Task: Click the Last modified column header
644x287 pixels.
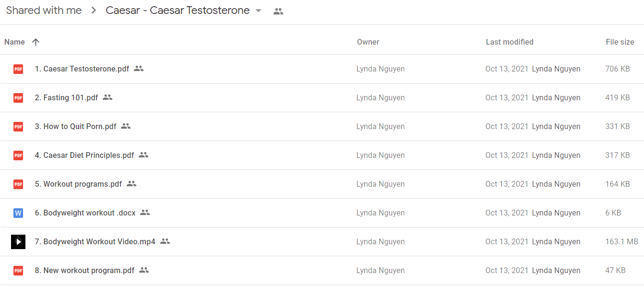Action: [x=510, y=42]
